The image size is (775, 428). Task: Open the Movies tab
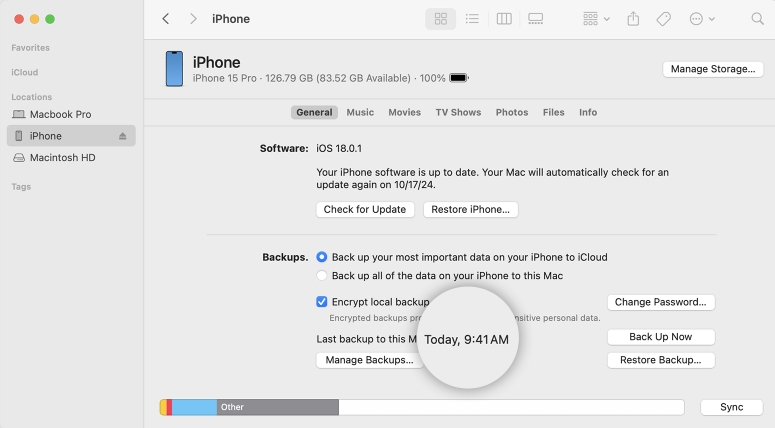(x=404, y=112)
